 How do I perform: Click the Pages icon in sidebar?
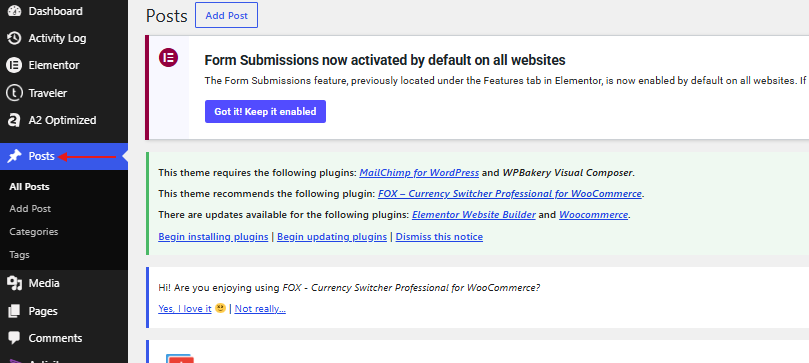[14, 311]
